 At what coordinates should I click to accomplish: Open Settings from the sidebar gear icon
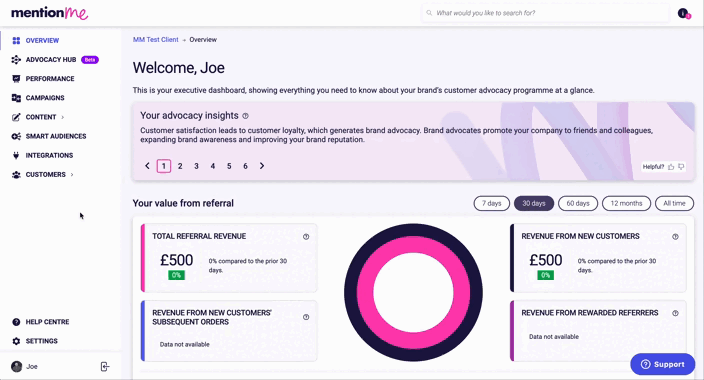(x=16, y=341)
